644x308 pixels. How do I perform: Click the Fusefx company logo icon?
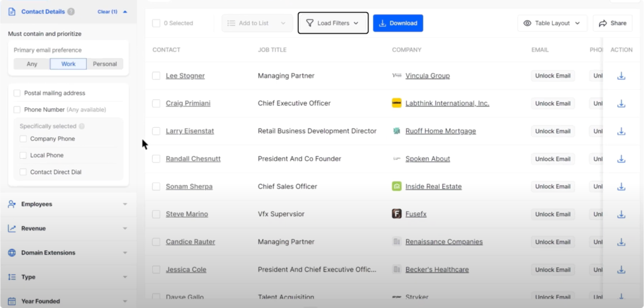pyautogui.click(x=397, y=214)
